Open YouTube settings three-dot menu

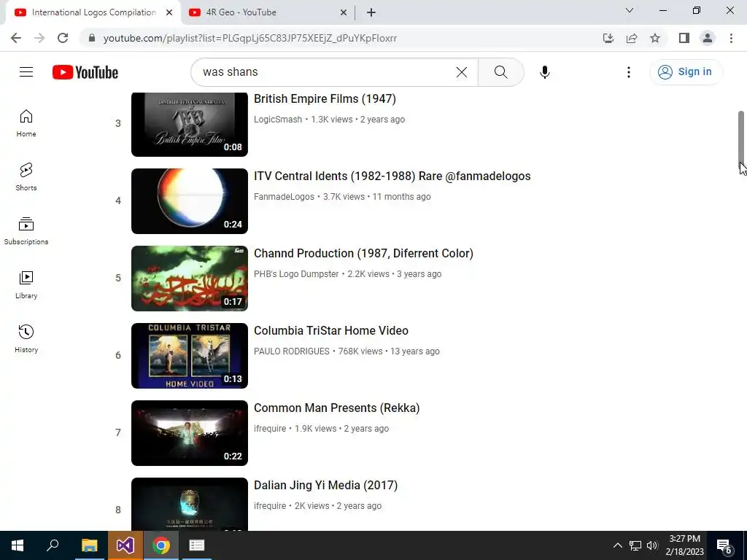tap(629, 72)
